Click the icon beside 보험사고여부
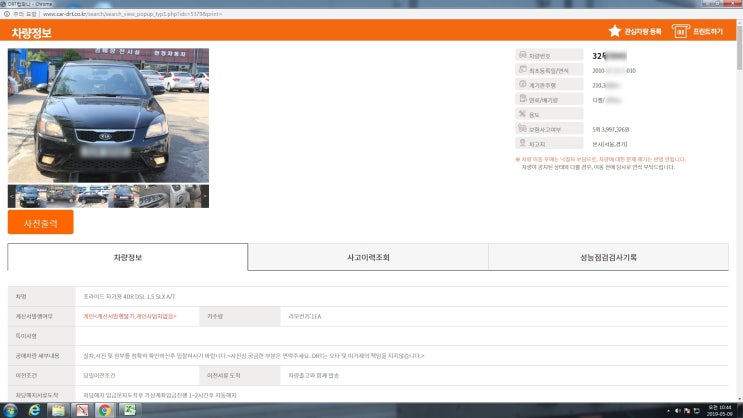The height and width of the screenshot is (418, 743). (522, 128)
